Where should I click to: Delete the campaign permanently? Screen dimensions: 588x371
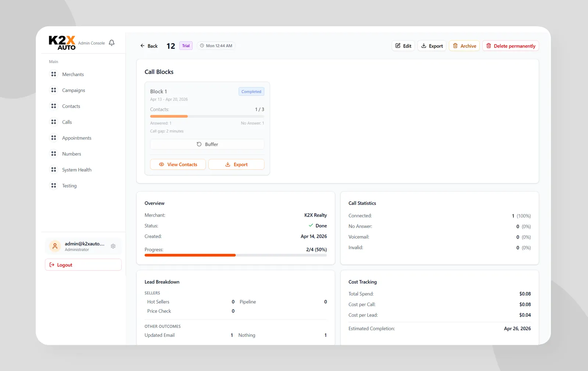click(510, 46)
